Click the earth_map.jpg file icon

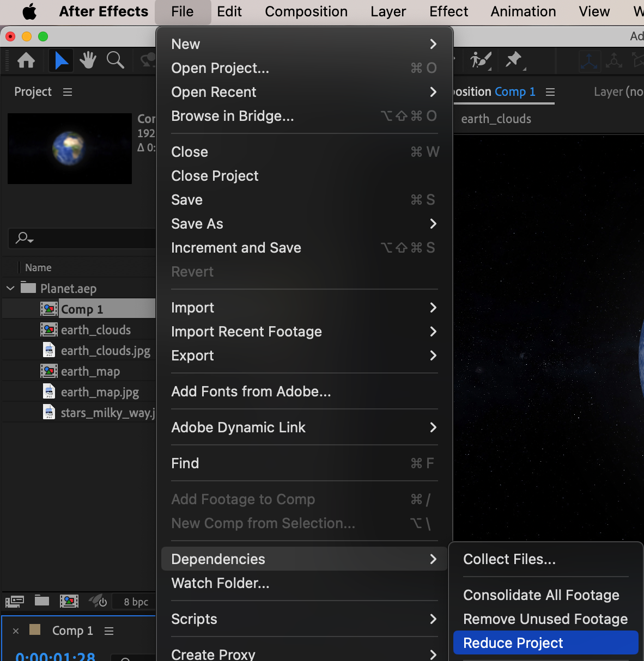(49, 391)
